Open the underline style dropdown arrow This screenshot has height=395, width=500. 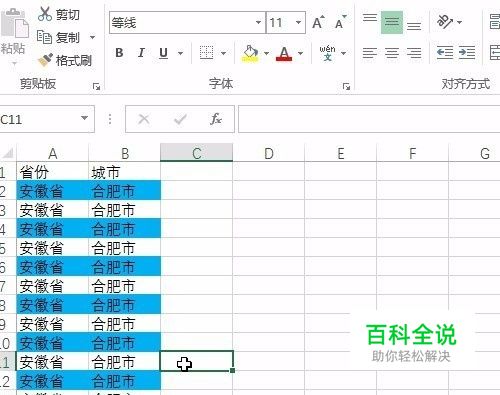pyautogui.click(x=180, y=53)
